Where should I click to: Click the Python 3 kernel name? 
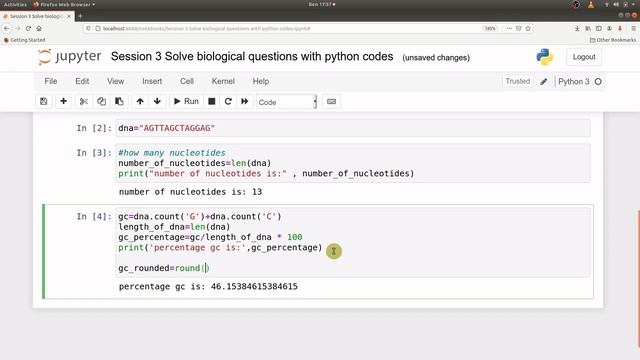[x=573, y=82]
